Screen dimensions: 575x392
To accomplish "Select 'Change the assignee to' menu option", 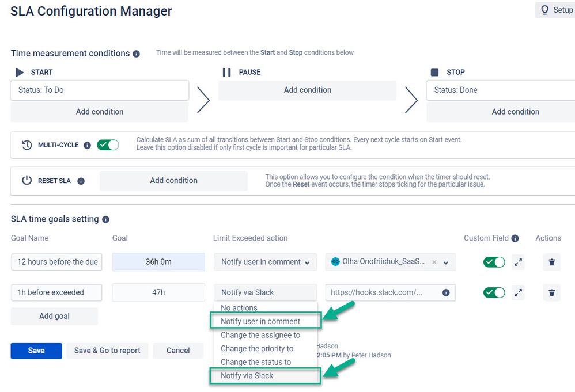I will 260,335.
